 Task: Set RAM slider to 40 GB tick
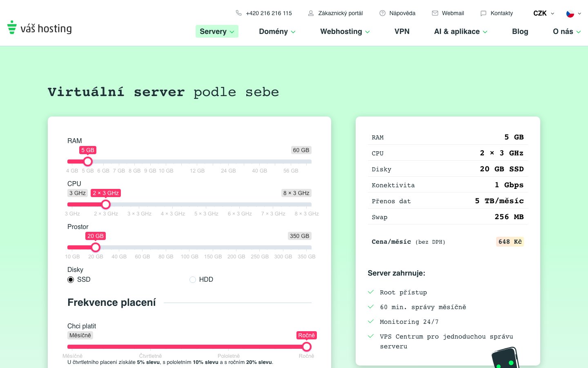coord(260,171)
